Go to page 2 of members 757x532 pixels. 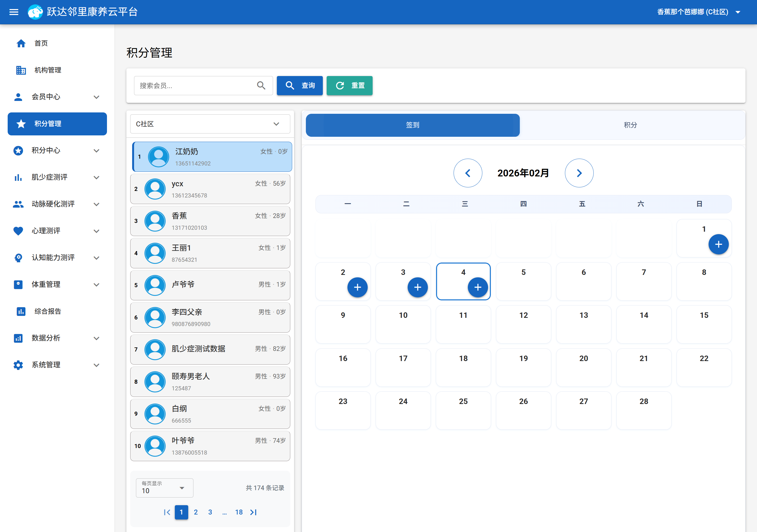point(196,512)
